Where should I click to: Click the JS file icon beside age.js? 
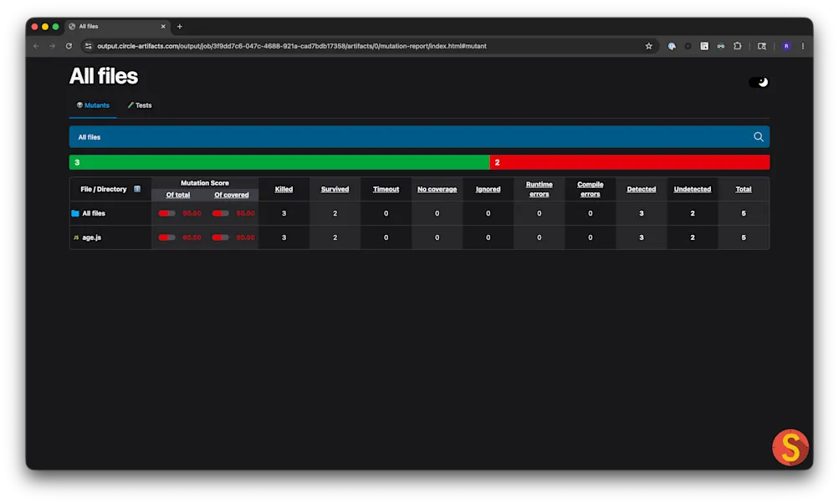(x=76, y=237)
